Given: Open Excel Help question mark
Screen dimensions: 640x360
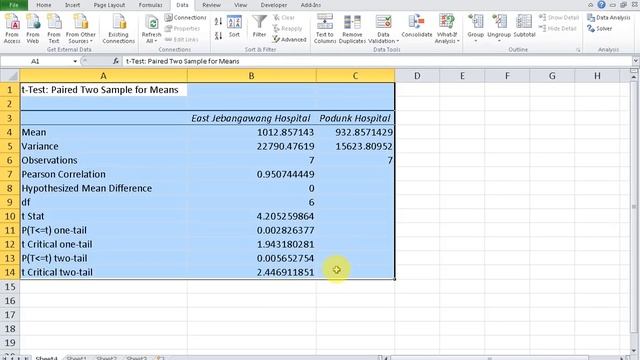Looking at the screenshot, I should tap(602, 5).
